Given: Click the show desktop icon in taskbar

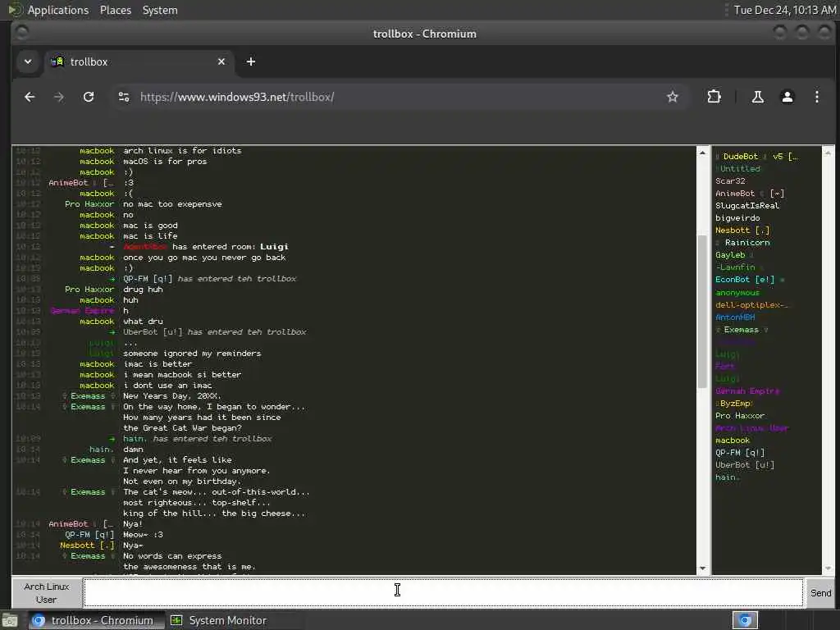Looking at the screenshot, I should coord(10,621).
